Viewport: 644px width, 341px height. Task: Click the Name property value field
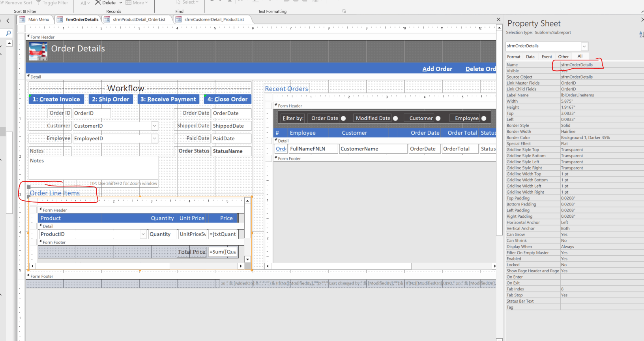click(602, 65)
